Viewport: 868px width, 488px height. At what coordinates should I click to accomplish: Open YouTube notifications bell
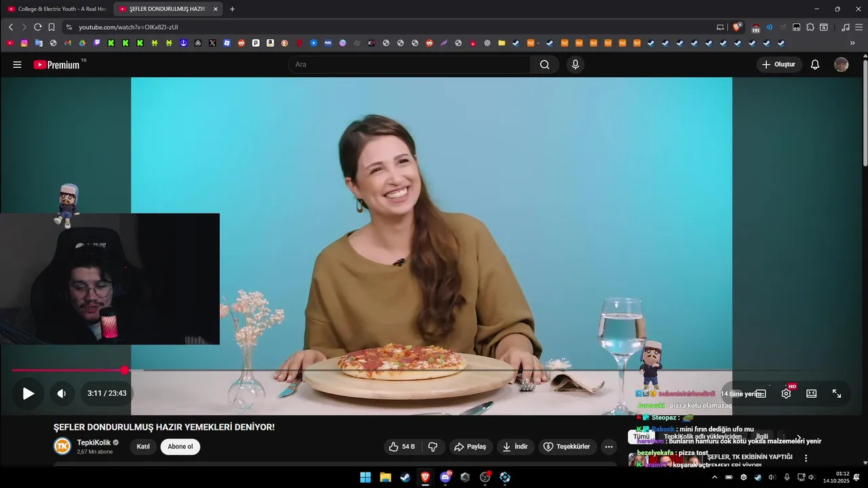pos(815,64)
